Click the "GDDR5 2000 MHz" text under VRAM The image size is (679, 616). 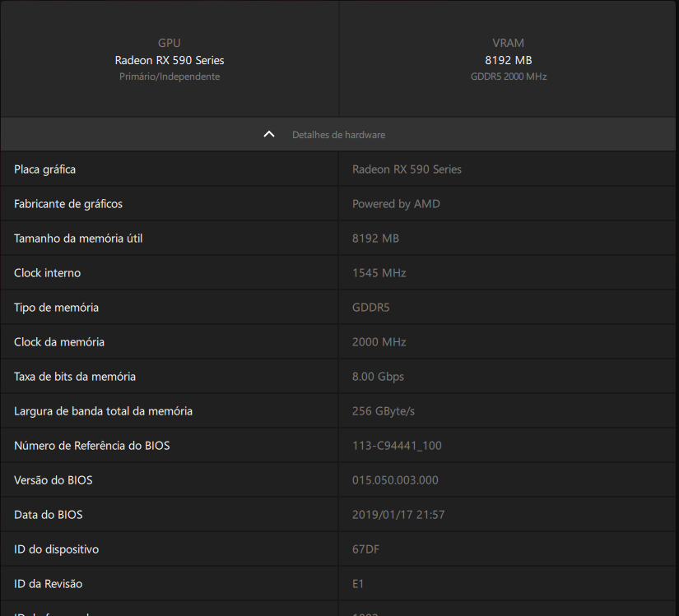click(x=508, y=76)
